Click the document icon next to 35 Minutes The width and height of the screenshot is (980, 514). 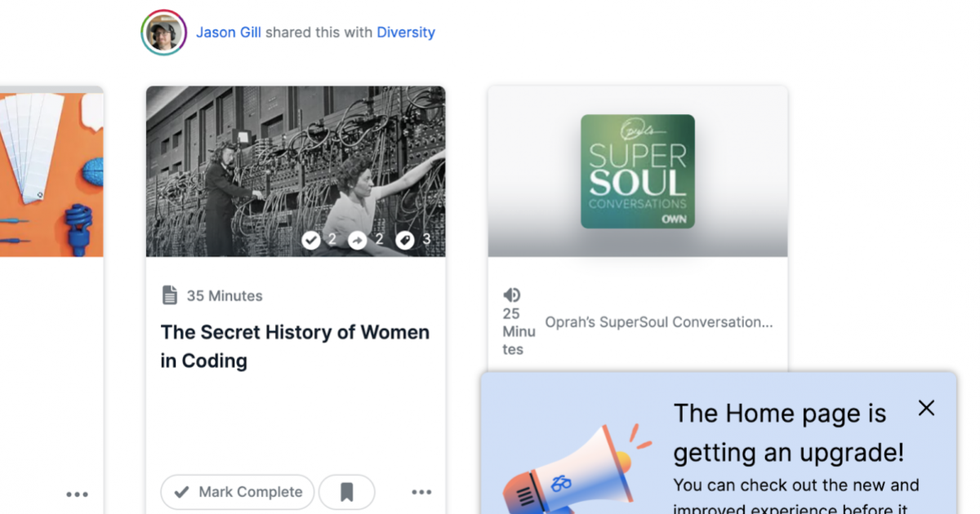point(170,295)
